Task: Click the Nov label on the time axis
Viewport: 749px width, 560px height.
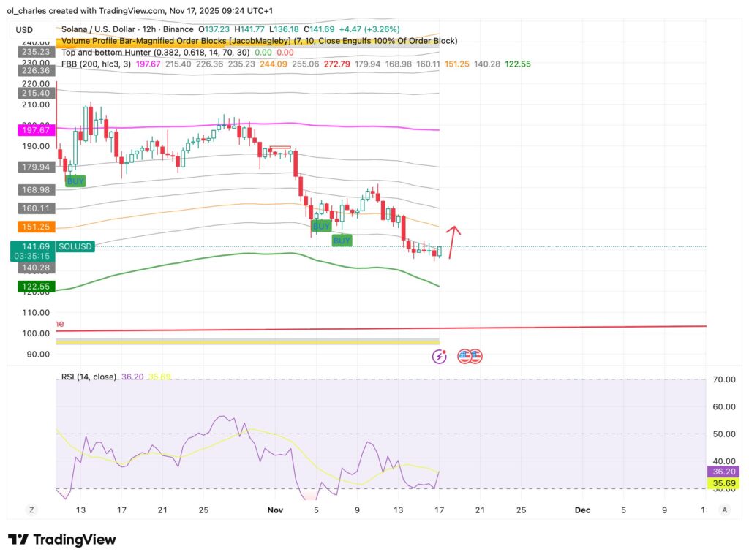Action: coord(276,510)
